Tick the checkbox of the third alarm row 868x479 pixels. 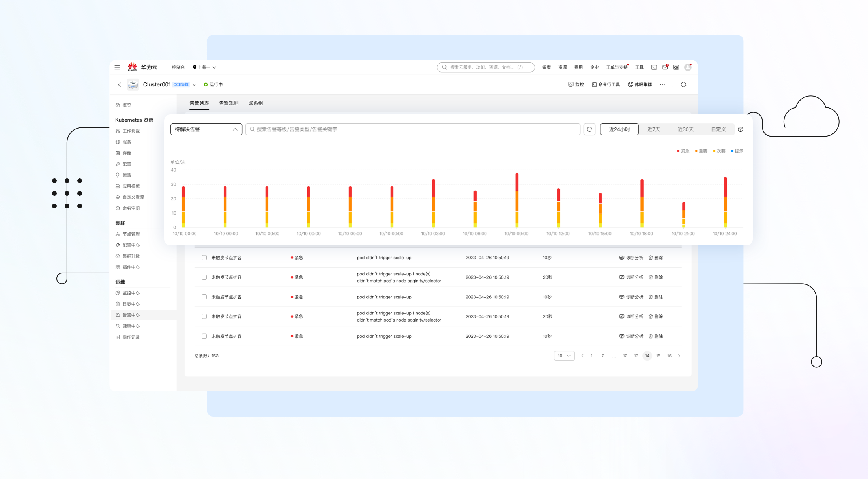pos(204,297)
